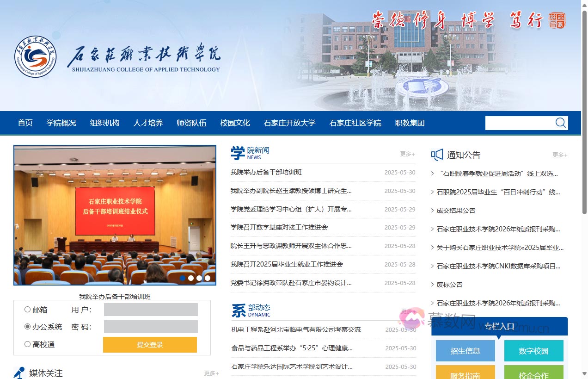
Task: Select the 高校通 login option
Action: click(27, 344)
